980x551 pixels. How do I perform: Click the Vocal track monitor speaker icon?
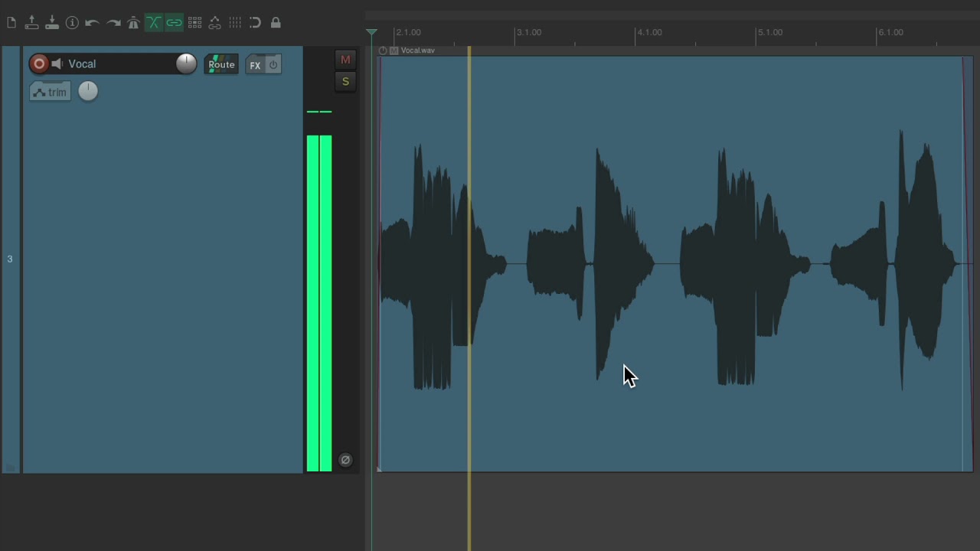[57, 64]
